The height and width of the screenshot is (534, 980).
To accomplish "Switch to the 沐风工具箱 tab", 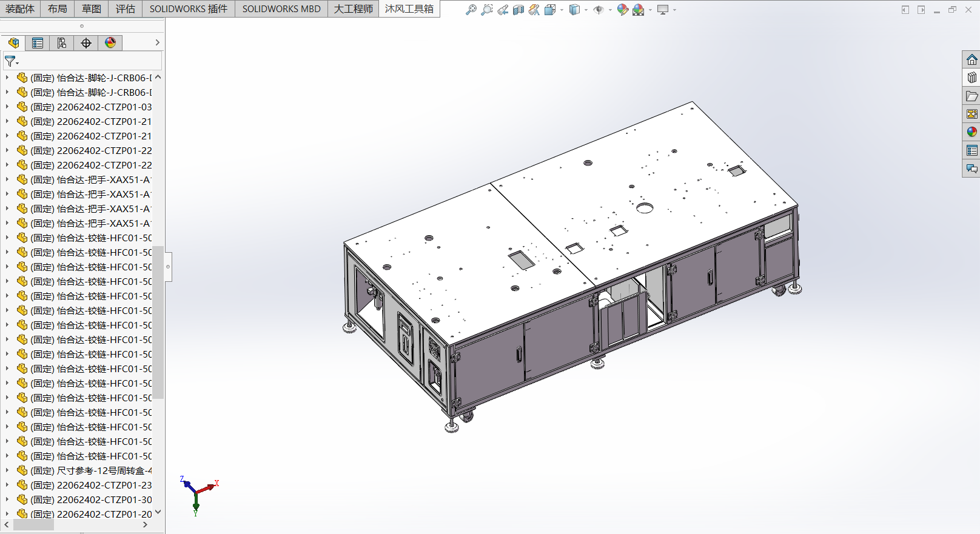I will tap(409, 8).
